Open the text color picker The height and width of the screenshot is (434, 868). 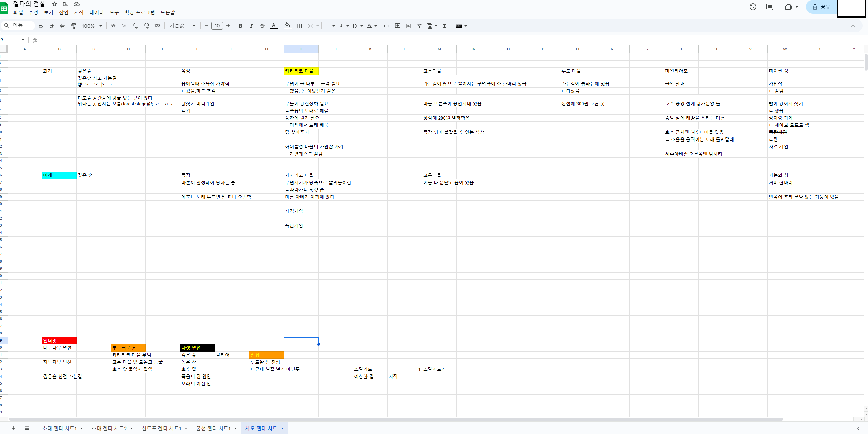point(274,26)
